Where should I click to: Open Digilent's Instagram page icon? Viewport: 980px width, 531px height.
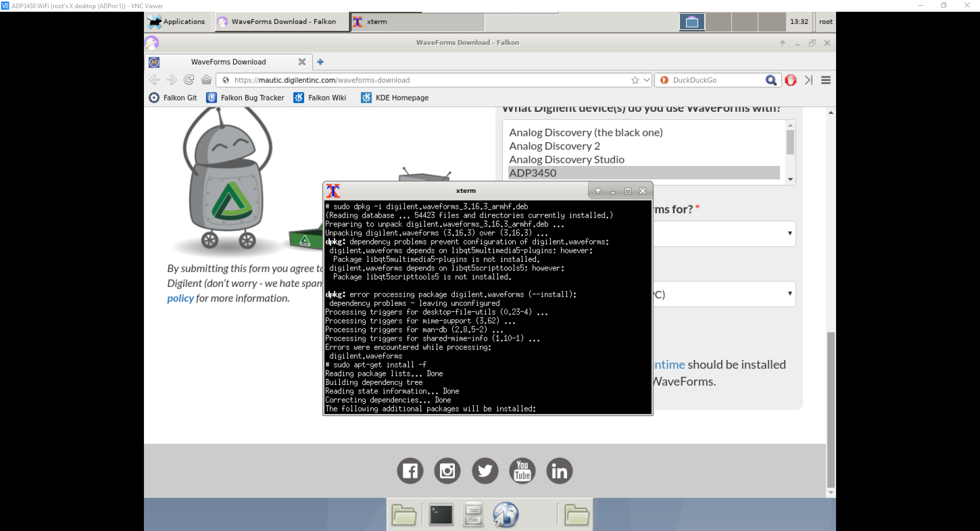pyautogui.click(x=447, y=471)
